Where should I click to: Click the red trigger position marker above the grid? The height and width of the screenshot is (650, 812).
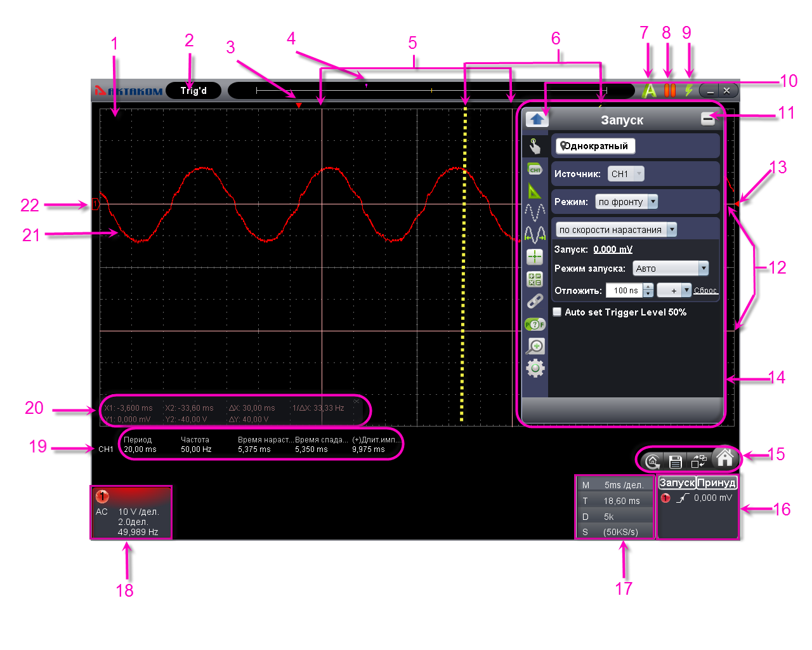coord(299,105)
